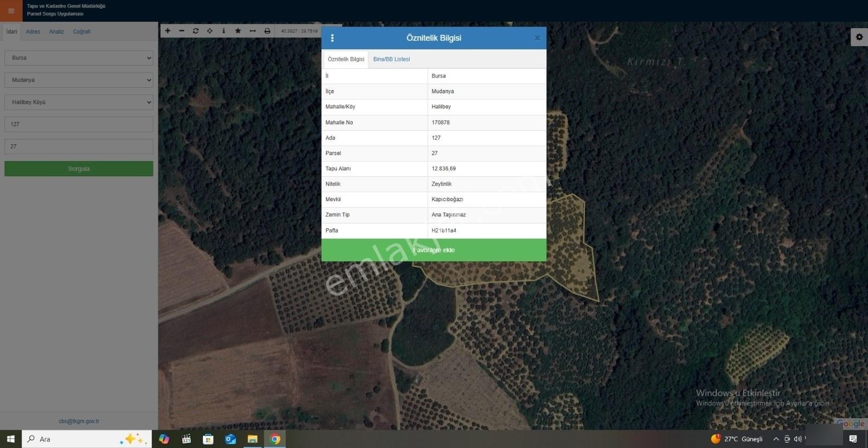Viewport: 868px width, 448px height.
Task: Select the Mahalle/Köy value Halilbey
Action: [x=441, y=107]
